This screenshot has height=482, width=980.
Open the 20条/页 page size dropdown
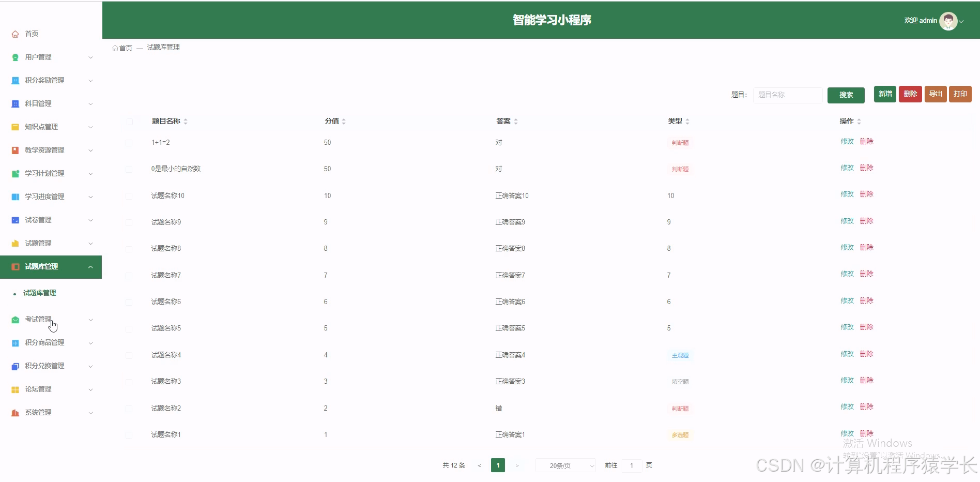coord(564,465)
